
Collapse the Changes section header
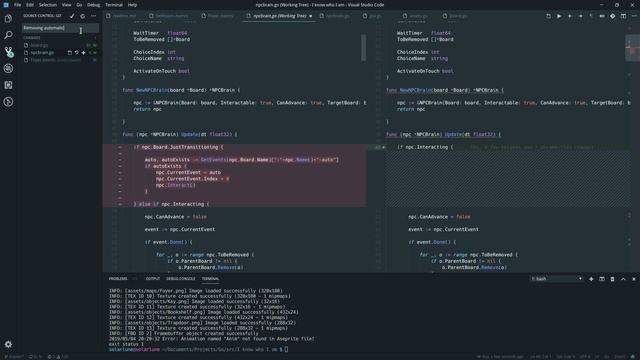point(60,38)
